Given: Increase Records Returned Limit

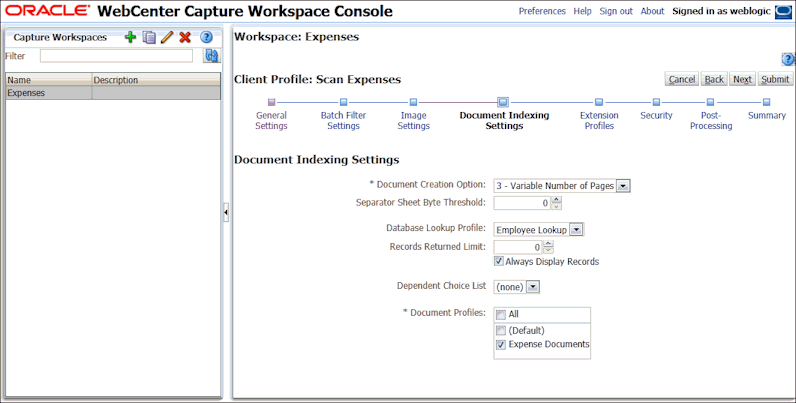Looking at the screenshot, I should pyautogui.click(x=548, y=244).
